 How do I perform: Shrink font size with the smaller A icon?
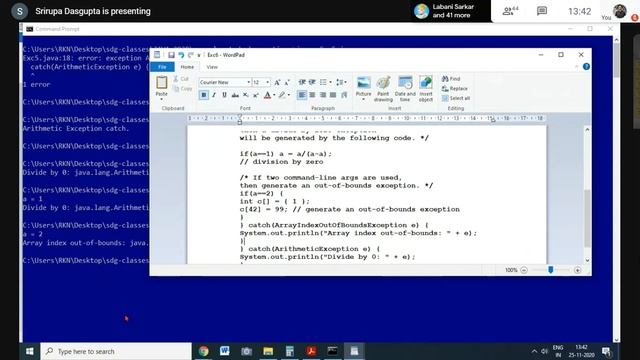click(x=287, y=82)
